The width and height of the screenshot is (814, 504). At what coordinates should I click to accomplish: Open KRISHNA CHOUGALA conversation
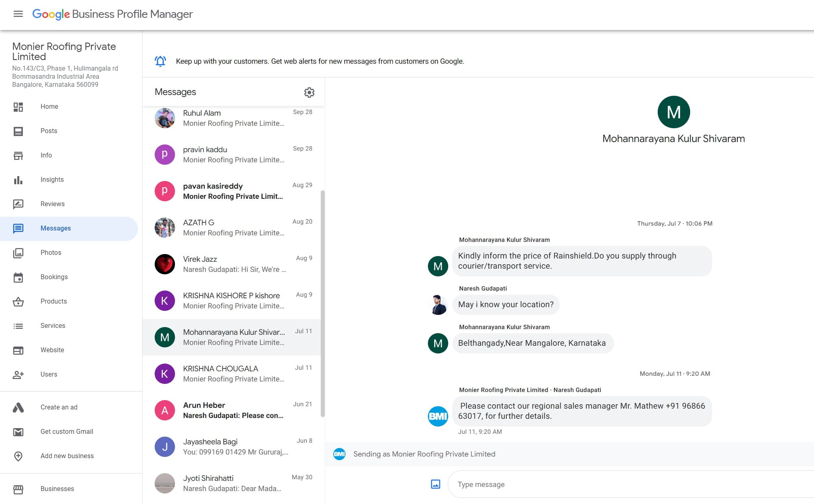tap(231, 374)
